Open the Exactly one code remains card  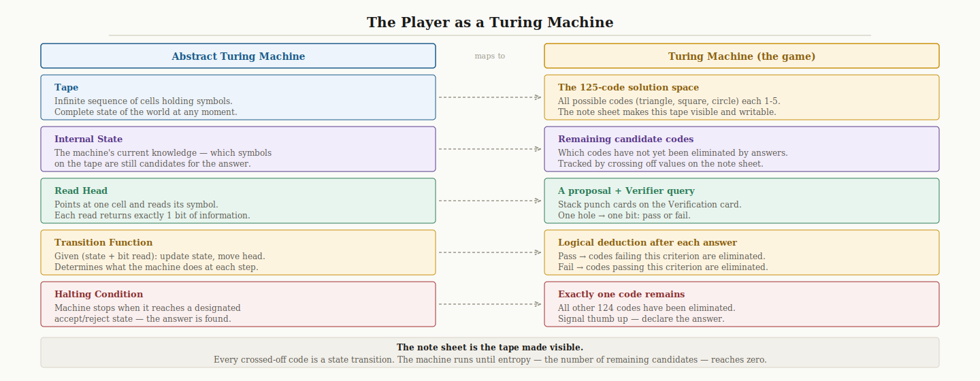[742, 304]
